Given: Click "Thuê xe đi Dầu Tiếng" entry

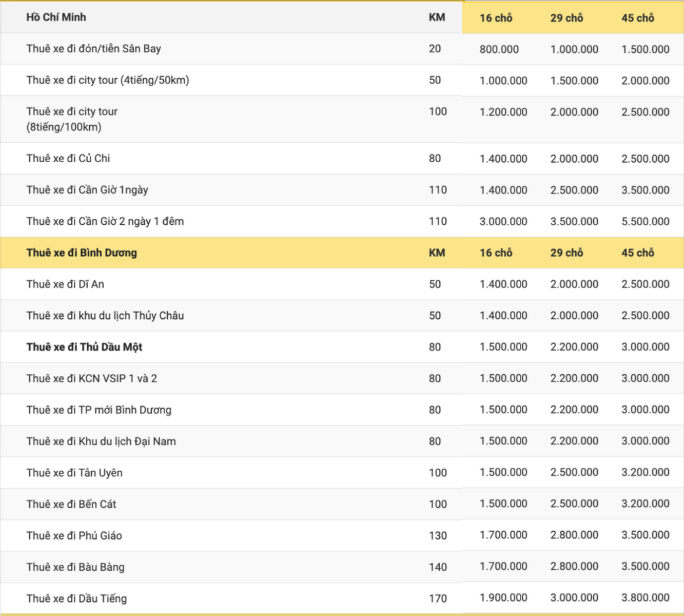Looking at the screenshot, I should 76,599.
